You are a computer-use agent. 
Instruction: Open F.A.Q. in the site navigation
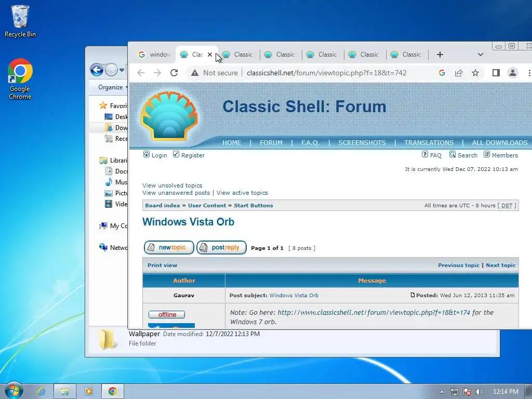click(x=310, y=143)
